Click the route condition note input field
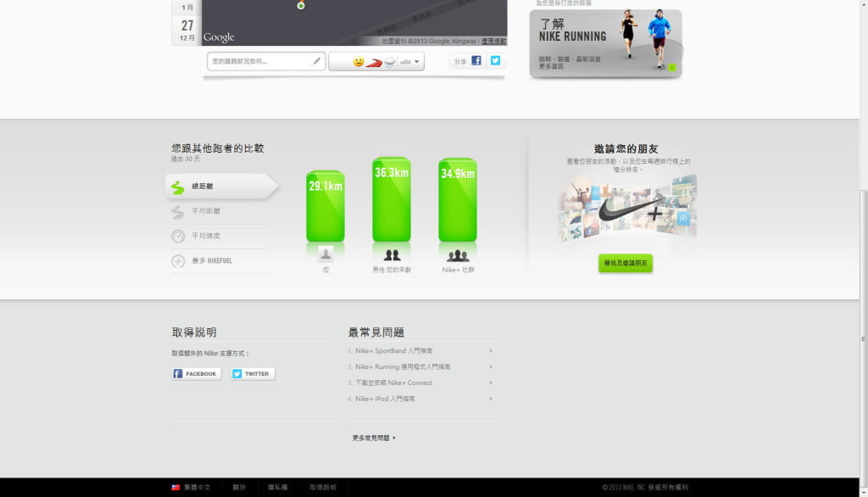 (x=259, y=61)
